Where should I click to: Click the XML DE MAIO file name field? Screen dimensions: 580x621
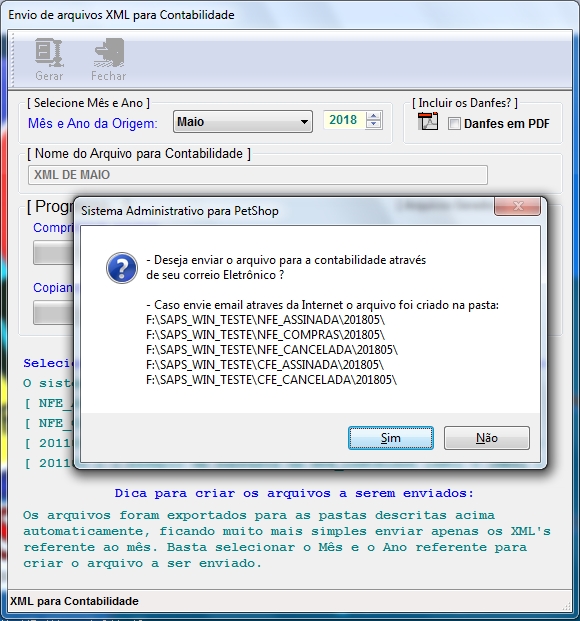pos(258,175)
